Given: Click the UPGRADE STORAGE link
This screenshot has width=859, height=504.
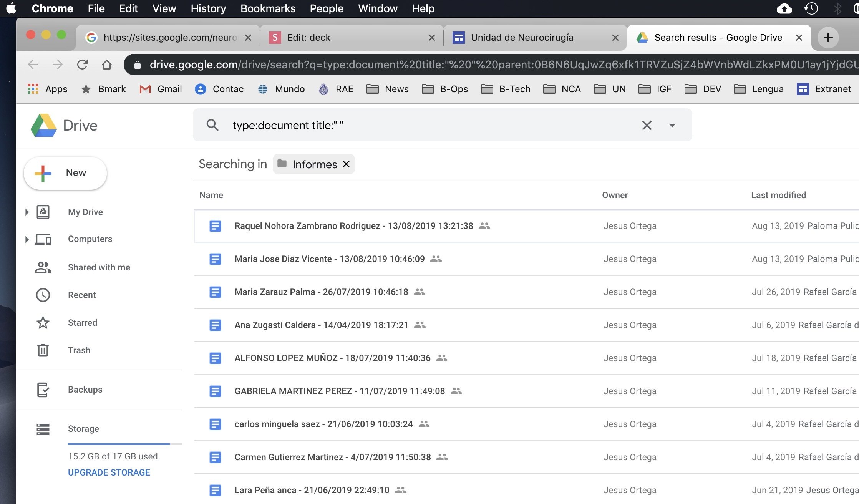Looking at the screenshot, I should pyautogui.click(x=109, y=472).
